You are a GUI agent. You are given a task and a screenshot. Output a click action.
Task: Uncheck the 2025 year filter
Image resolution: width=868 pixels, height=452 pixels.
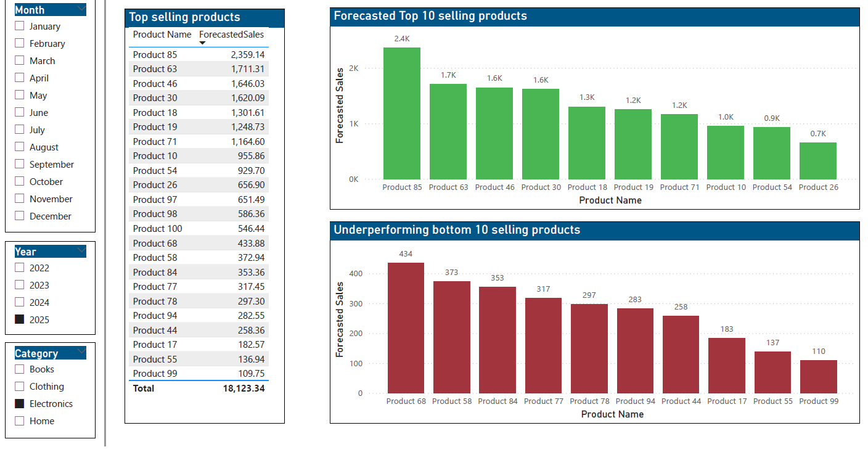click(x=20, y=319)
